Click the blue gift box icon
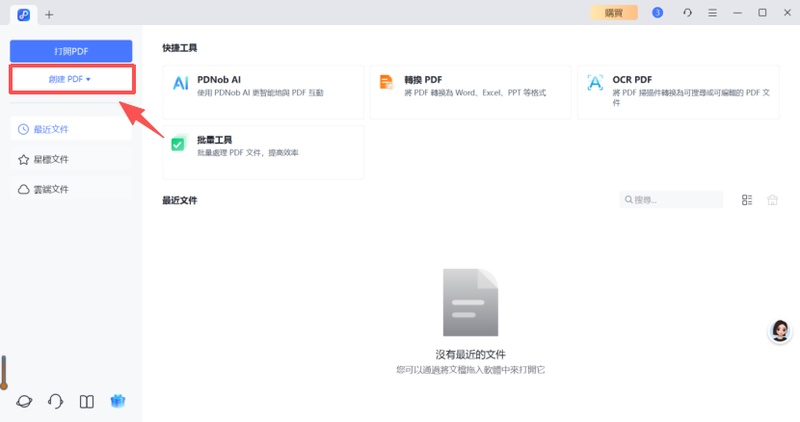 pos(118,401)
